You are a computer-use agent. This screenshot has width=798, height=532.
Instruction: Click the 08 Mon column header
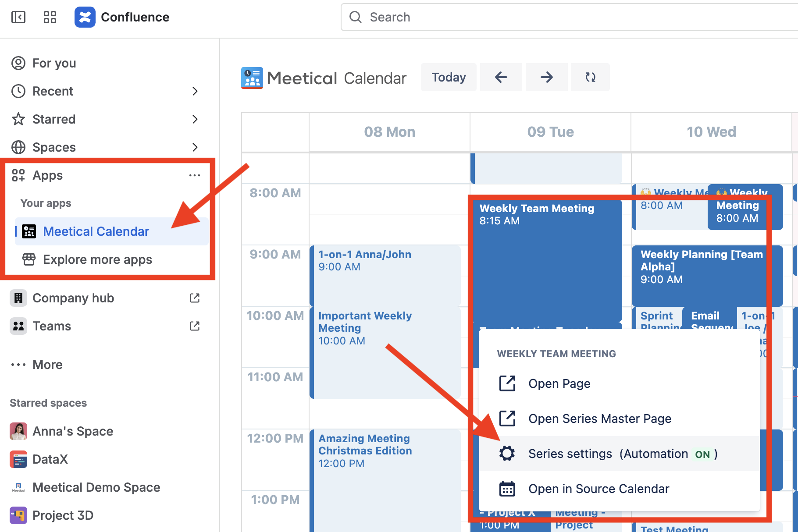[389, 132]
